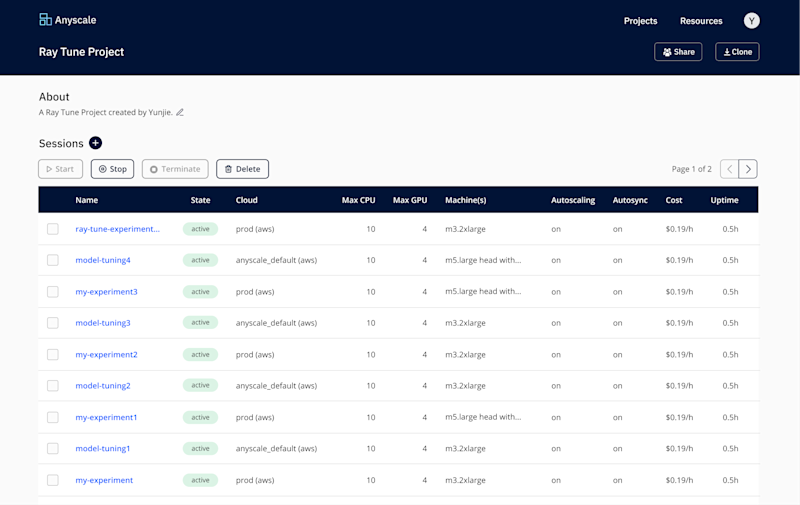Click m5.large head with... in my-experiment3 row
The height and width of the screenshot is (505, 800).
click(x=483, y=291)
